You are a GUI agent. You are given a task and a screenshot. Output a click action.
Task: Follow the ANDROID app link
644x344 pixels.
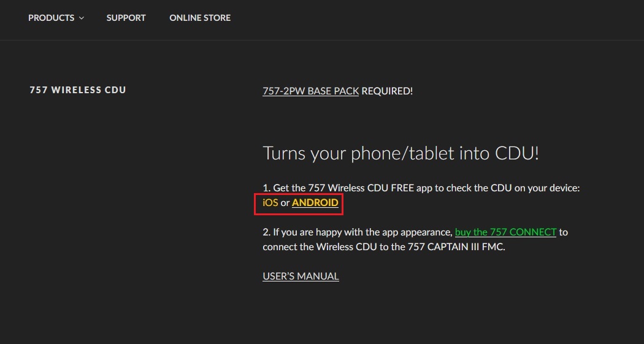point(315,202)
